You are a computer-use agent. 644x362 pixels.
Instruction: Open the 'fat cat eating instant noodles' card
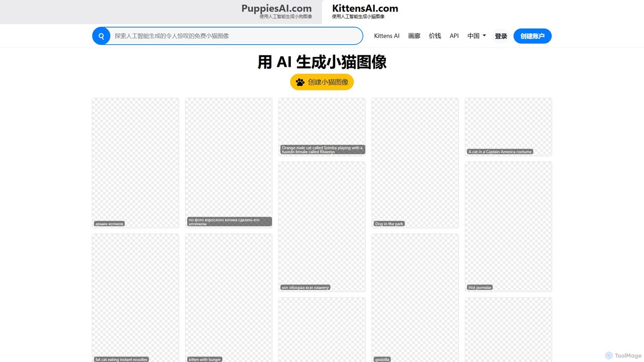point(135,298)
